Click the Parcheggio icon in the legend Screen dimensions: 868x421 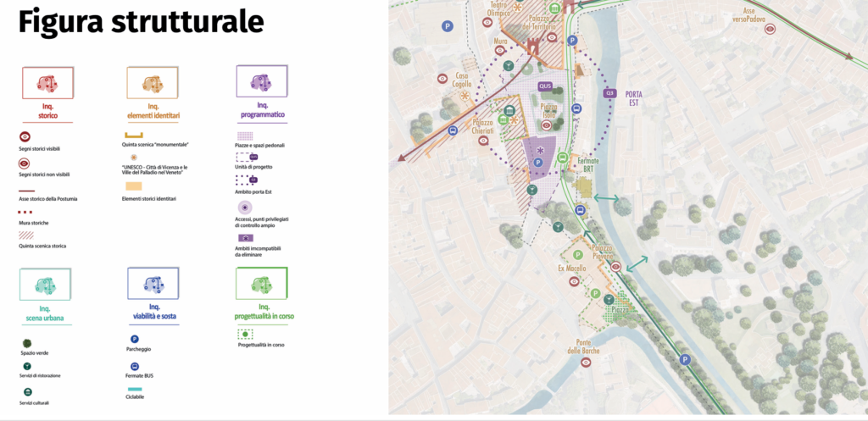[x=136, y=339]
